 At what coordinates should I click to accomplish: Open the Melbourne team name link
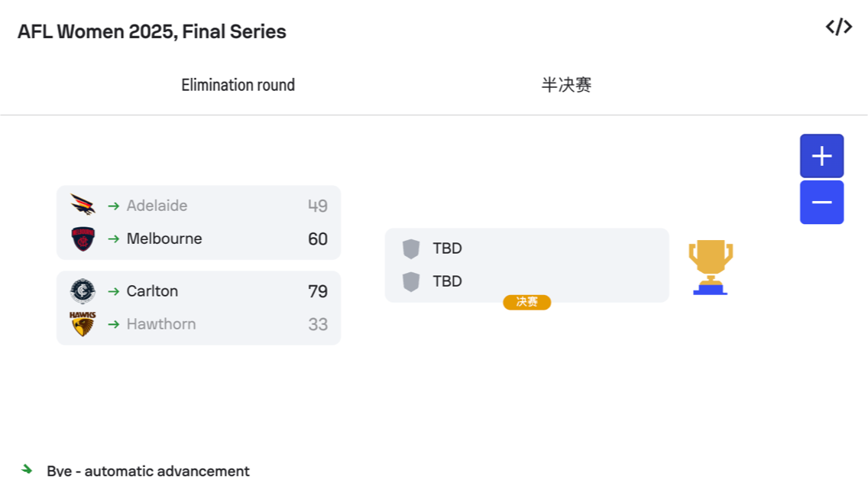164,238
